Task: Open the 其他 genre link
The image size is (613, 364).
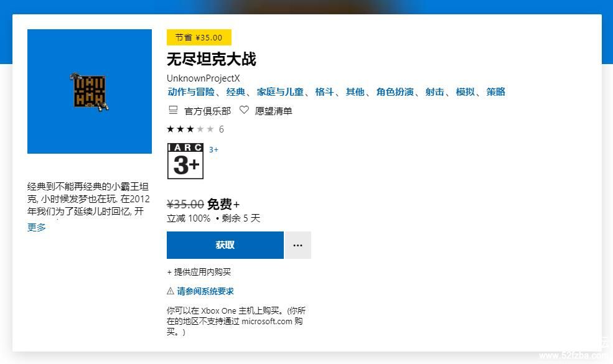Action: point(355,92)
